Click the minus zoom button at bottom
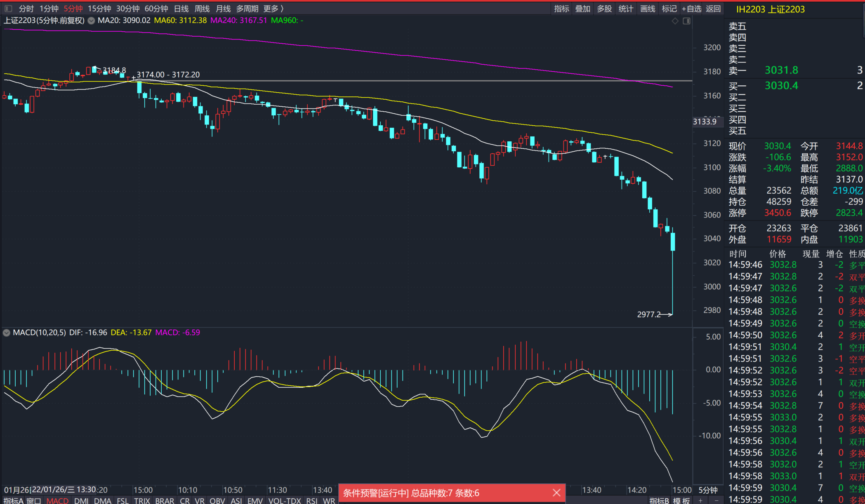Viewport: 865px width, 504px height. pos(717,500)
